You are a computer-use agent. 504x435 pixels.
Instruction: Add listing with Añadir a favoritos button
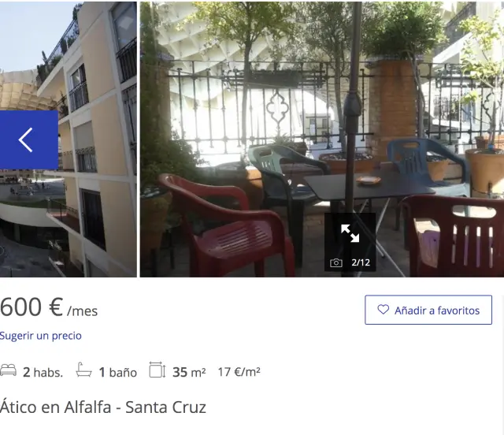click(x=428, y=310)
